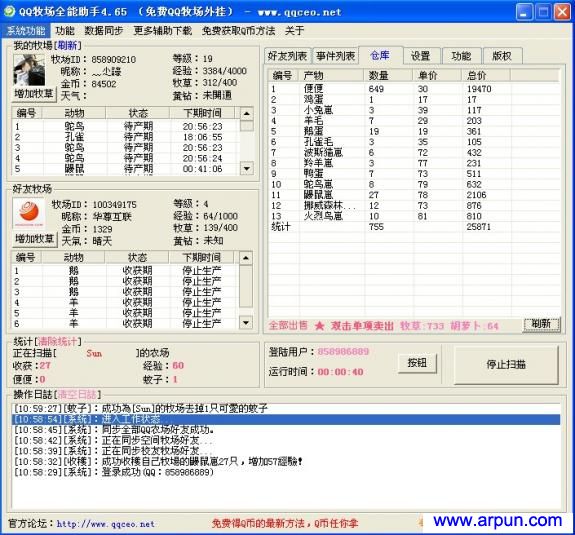Click 刷新 button in warehouse panel
This screenshot has height=535, width=575.
(x=541, y=324)
